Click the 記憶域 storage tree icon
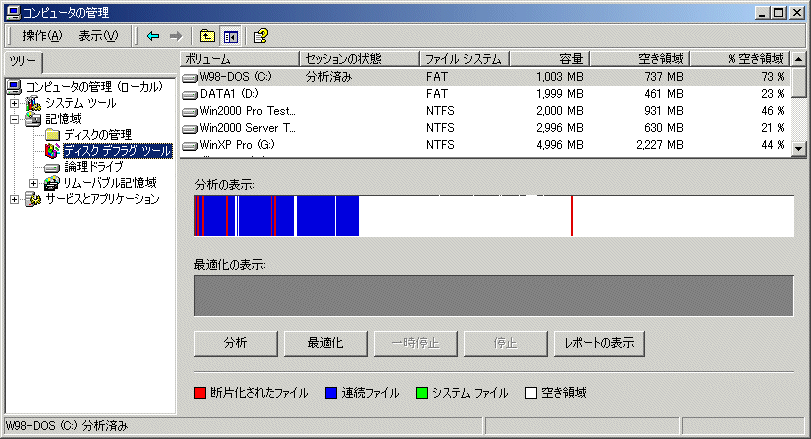The image size is (811, 439). pyautogui.click(x=33, y=119)
